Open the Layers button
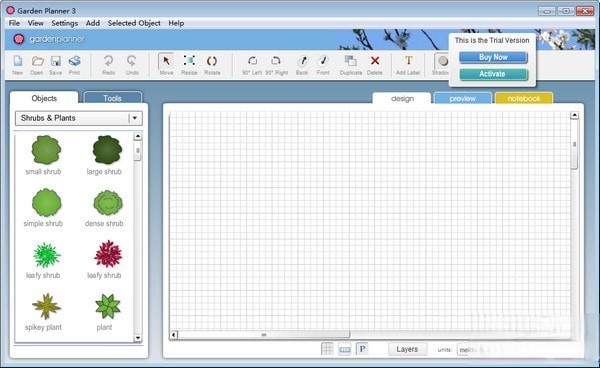 click(x=407, y=349)
